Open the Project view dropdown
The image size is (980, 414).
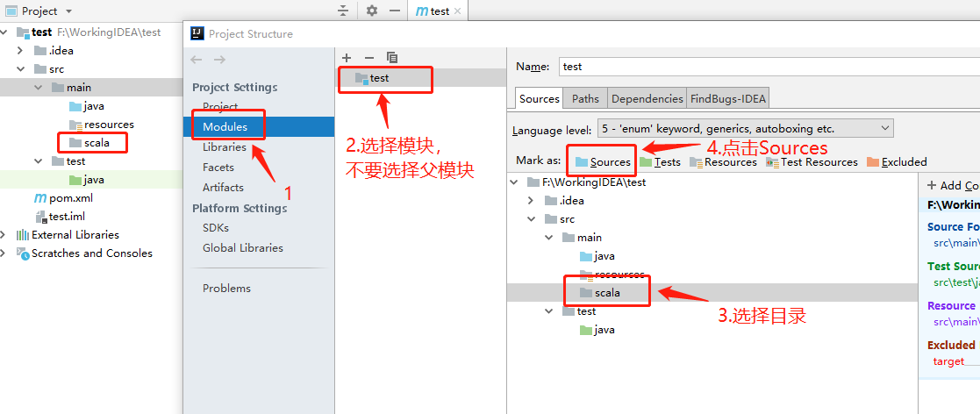(x=68, y=11)
